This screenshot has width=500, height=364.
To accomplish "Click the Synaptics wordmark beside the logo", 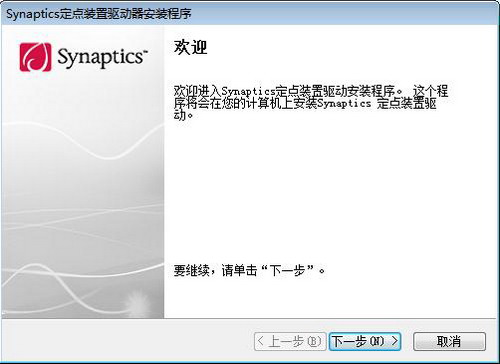I will click(102, 58).
